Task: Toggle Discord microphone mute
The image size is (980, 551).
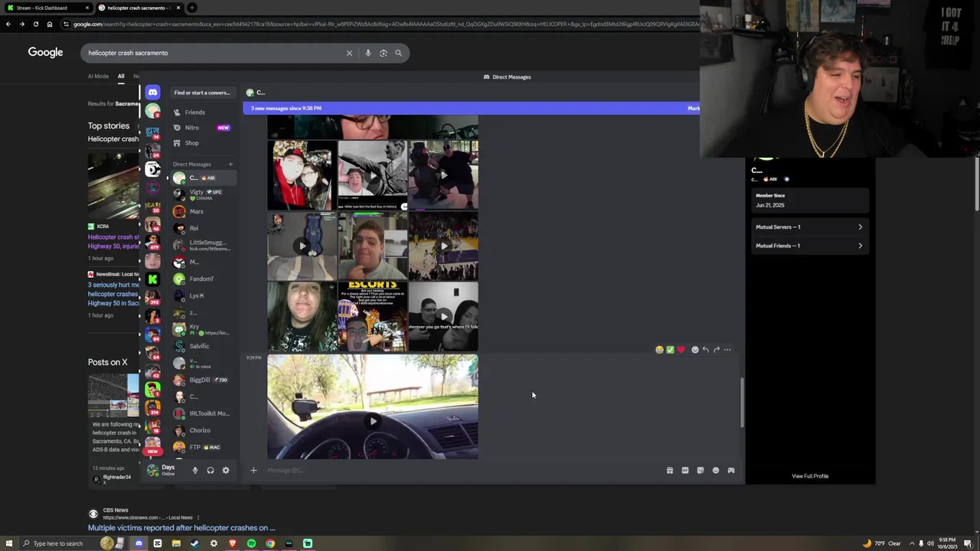Action: (195, 471)
